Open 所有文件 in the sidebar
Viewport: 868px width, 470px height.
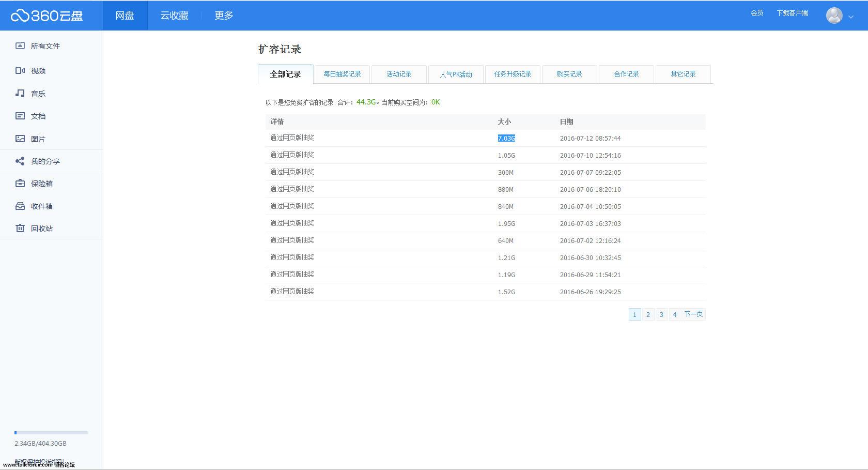pyautogui.click(x=45, y=46)
